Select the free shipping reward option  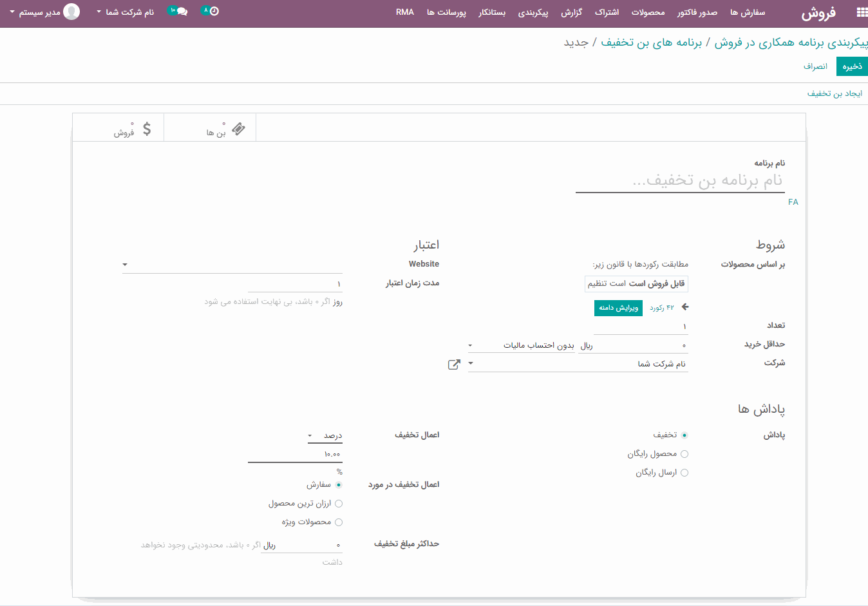[x=684, y=473]
